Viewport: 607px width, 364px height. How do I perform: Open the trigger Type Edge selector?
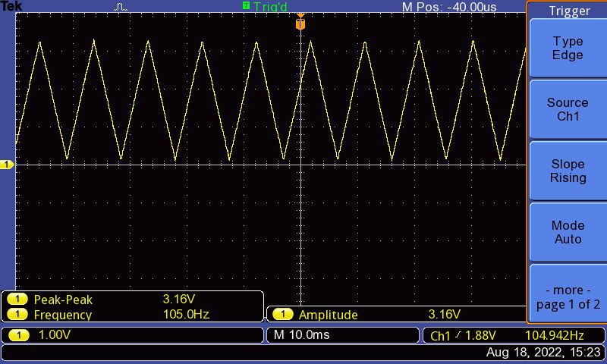tap(568, 49)
